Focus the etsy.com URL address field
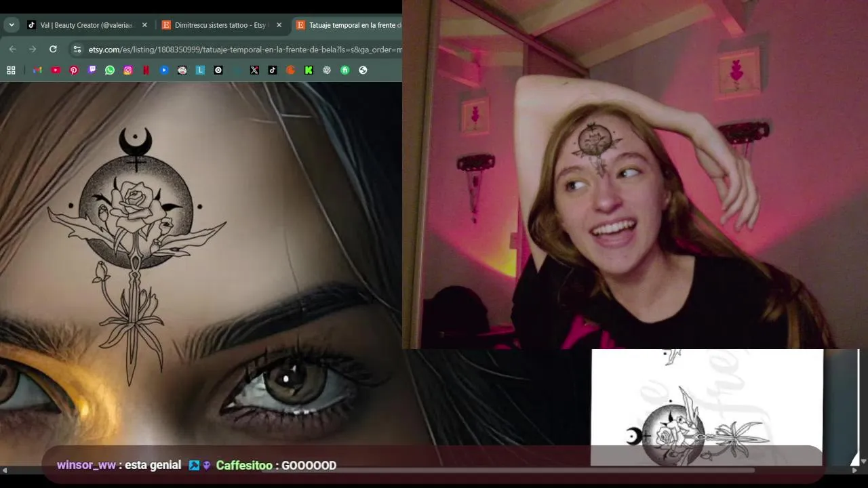This screenshot has height=488, width=868. coord(244,49)
